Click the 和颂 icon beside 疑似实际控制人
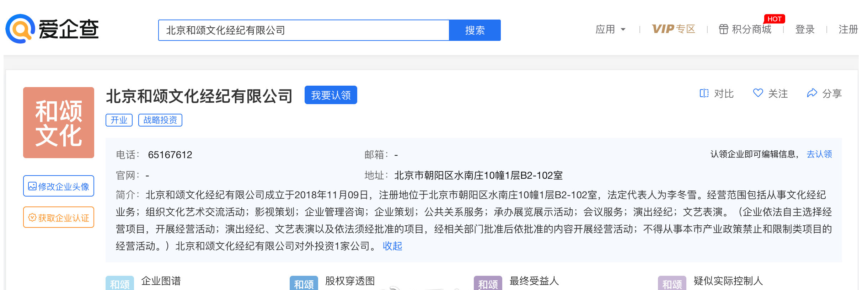Image resolution: width=868 pixels, height=290 pixels. pos(672,283)
